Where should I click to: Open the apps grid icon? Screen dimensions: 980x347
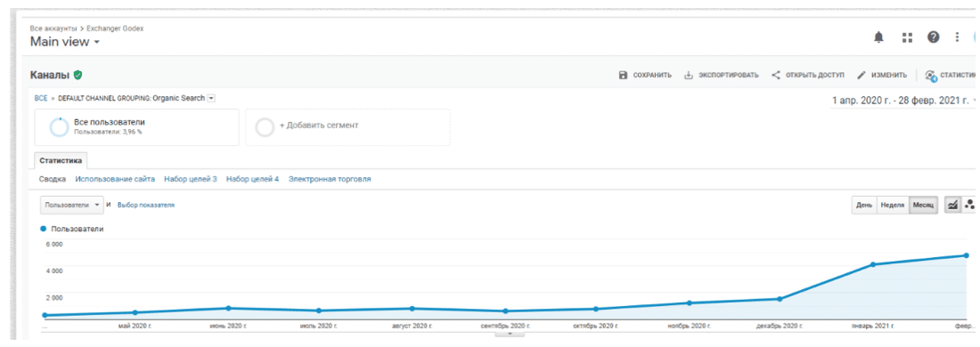tap(907, 38)
